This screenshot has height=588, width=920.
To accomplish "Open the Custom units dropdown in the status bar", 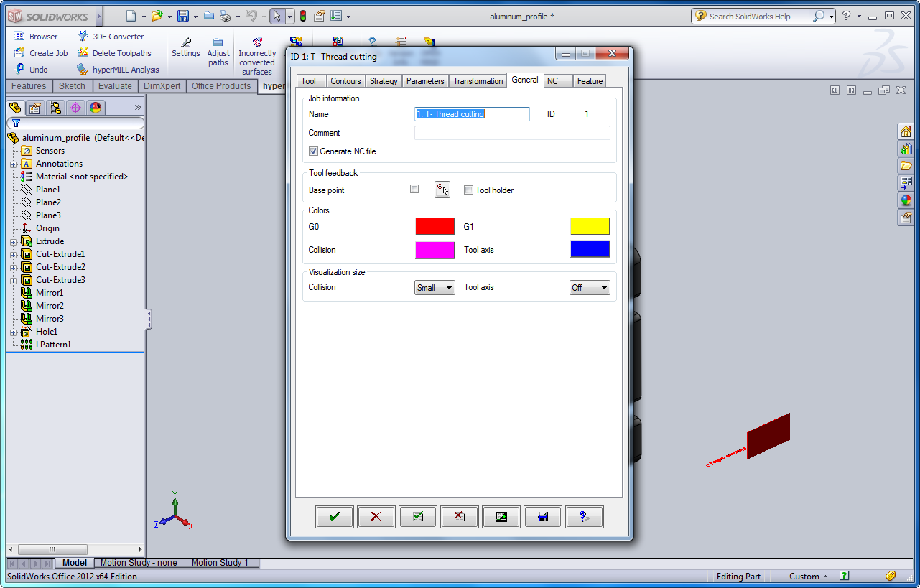I will point(808,576).
